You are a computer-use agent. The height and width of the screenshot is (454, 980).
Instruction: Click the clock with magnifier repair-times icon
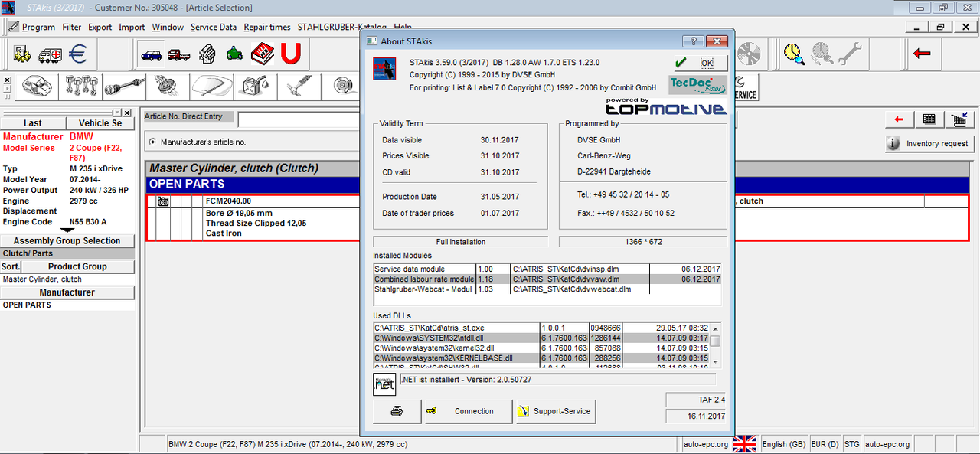795,54
